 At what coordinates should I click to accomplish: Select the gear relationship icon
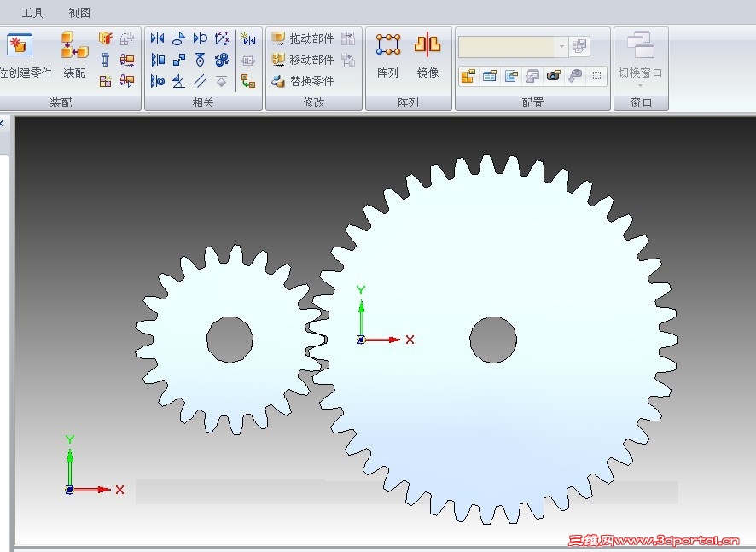222,60
